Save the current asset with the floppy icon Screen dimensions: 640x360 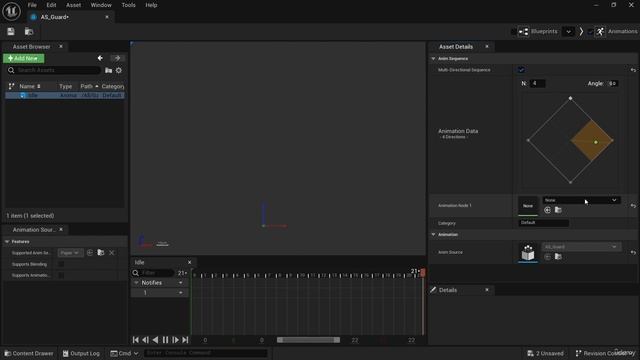tap(11, 31)
